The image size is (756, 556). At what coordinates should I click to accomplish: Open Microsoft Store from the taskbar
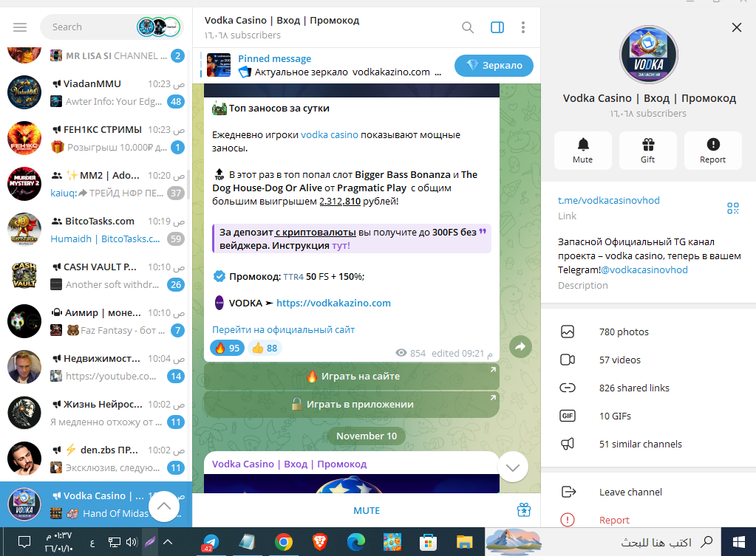click(428, 543)
